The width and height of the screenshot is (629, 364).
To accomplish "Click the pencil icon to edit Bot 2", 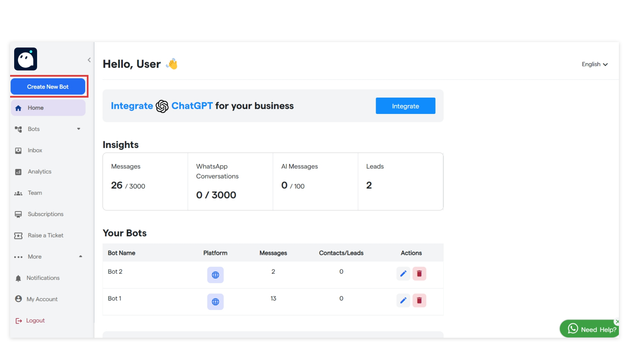I will pyautogui.click(x=403, y=273).
